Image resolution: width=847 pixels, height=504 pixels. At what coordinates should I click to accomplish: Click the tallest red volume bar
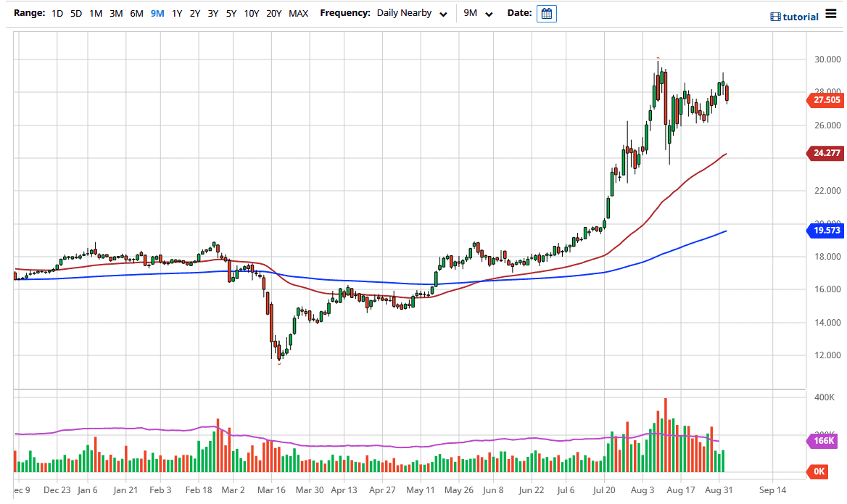pos(666,435)
